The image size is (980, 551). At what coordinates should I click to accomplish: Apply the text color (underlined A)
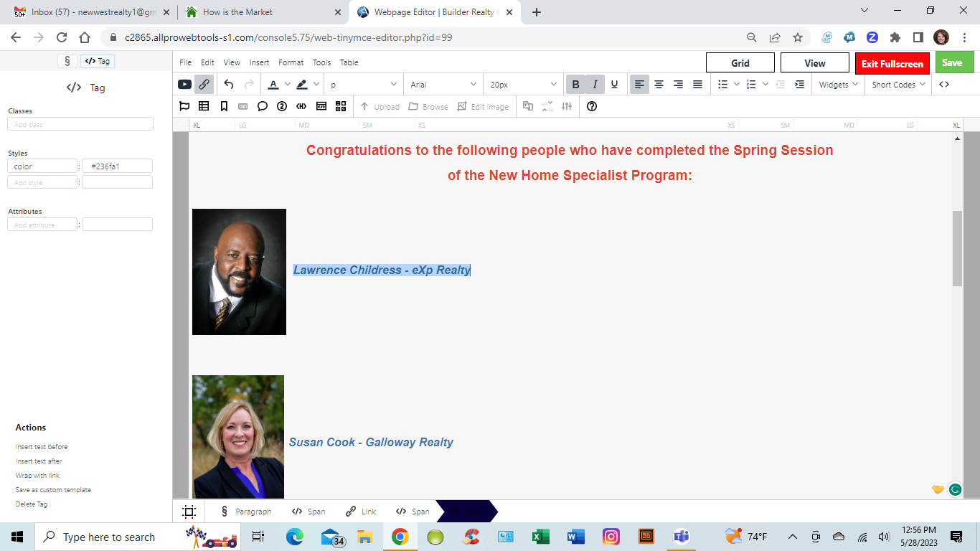click(x=273, y=85)
